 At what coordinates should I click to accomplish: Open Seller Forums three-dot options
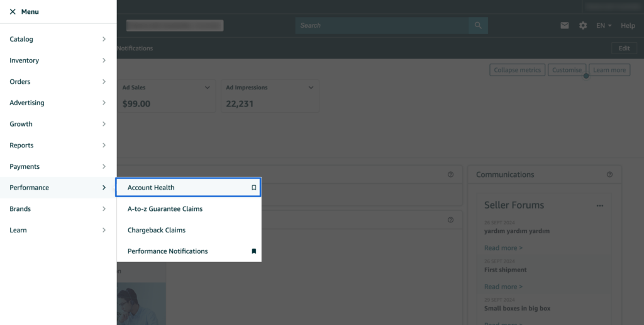coord(600,206)
